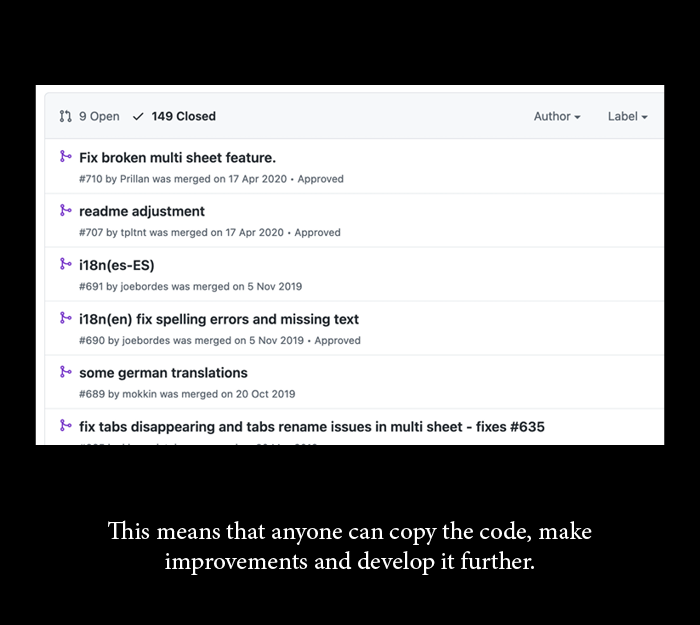
Task: Open 'some german translations' pull request
Action: pos(163,373)
